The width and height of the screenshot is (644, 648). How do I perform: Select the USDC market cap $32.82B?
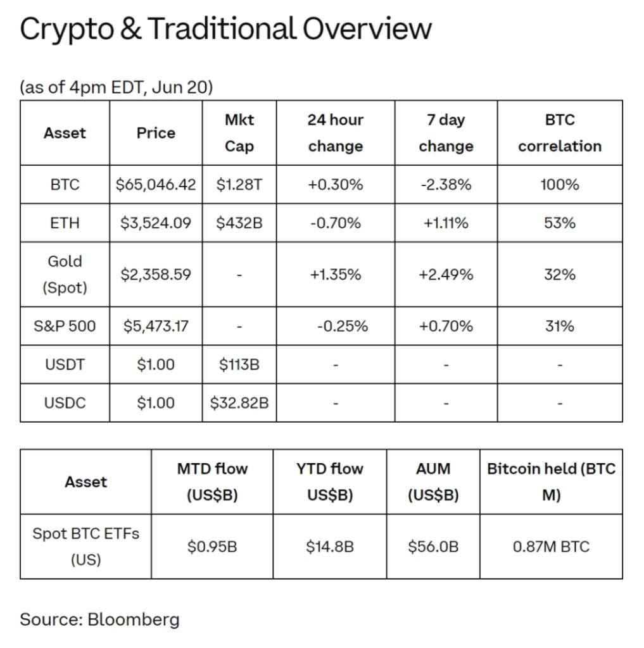(x=239, y=403)
